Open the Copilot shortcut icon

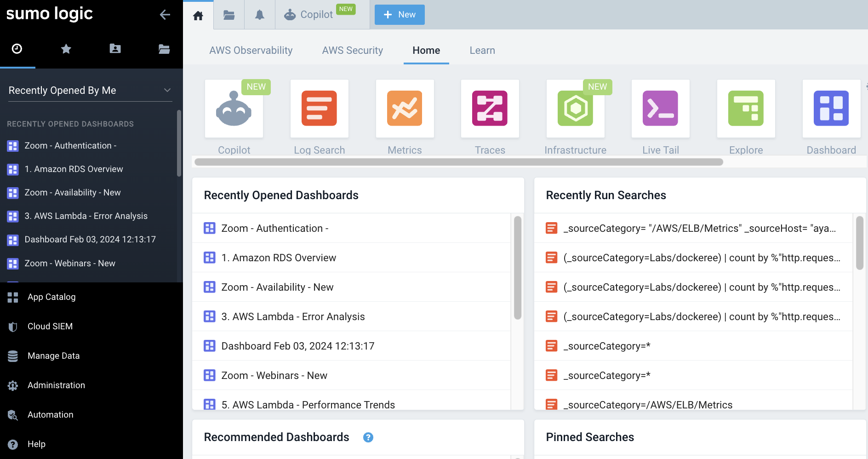234,109
